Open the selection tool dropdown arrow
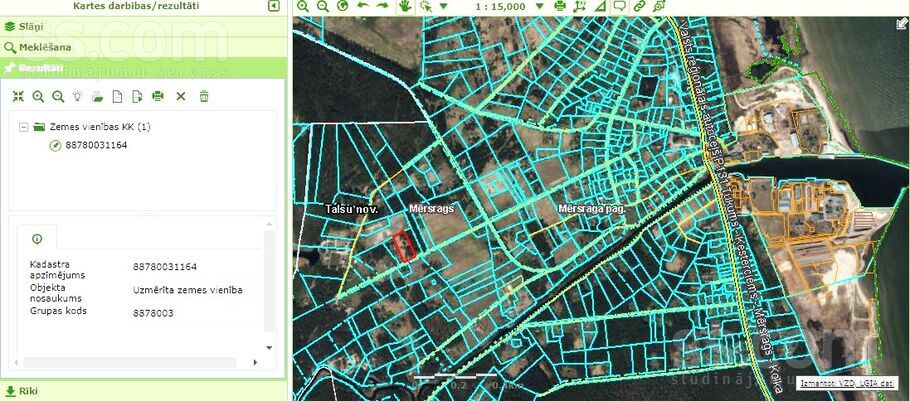Viewport: 910px width, 401px height. point(443,6)
